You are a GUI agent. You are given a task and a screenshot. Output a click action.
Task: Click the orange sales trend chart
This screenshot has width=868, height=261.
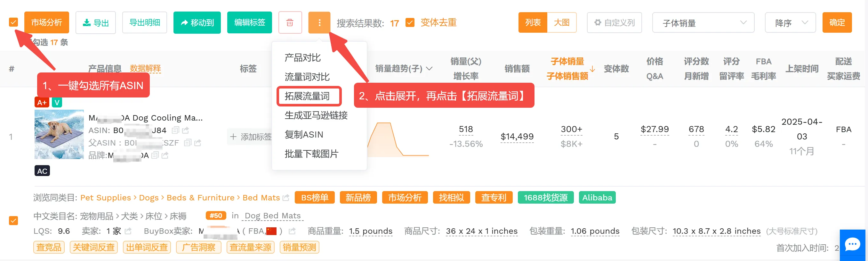coord(398,139)
